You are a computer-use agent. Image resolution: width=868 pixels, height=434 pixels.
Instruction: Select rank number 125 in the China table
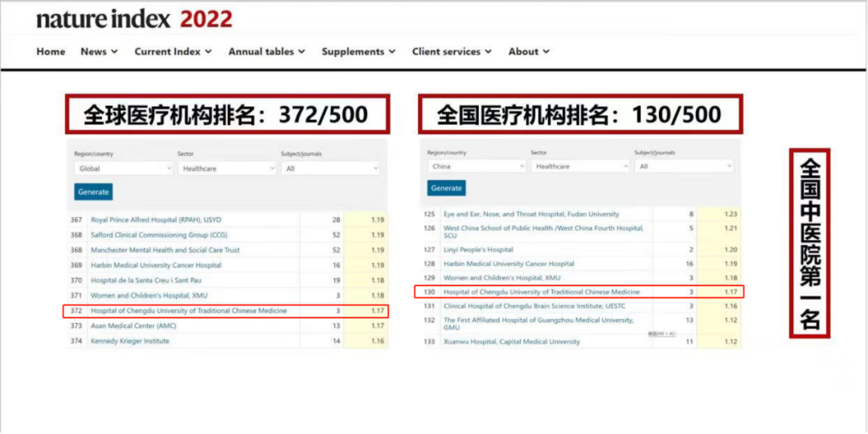(x=429, y=214)
